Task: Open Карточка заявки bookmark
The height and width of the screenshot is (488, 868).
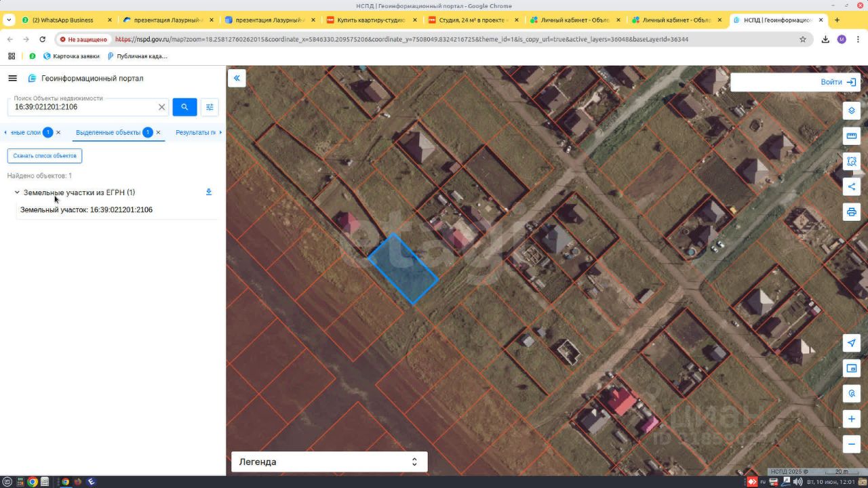Action: (71, 56)
